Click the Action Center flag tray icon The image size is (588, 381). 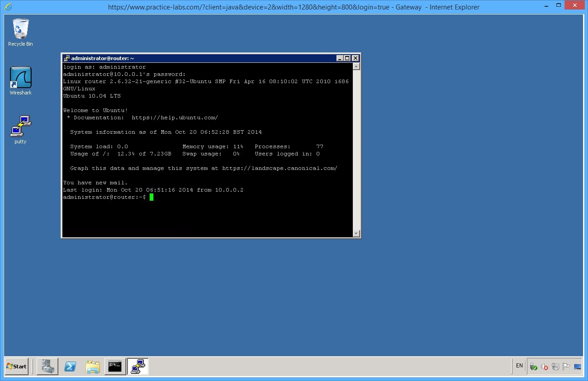pyautogui.click(x=566, y=367)
